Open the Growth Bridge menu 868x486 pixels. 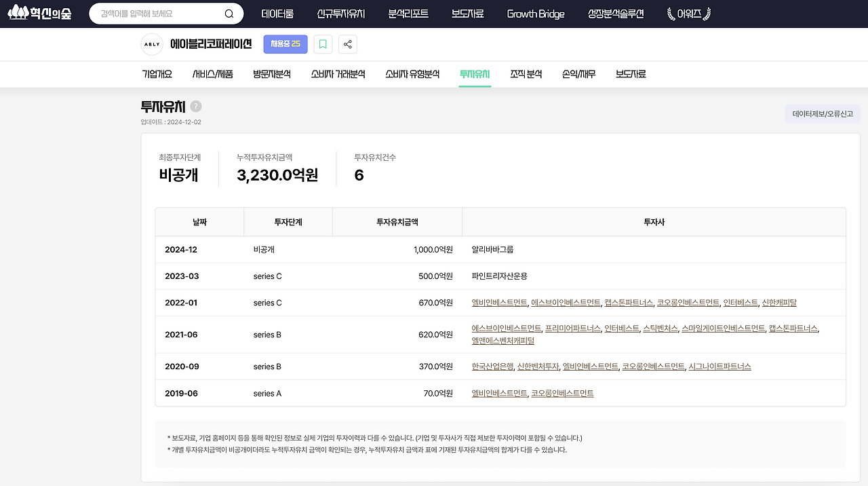536,13
